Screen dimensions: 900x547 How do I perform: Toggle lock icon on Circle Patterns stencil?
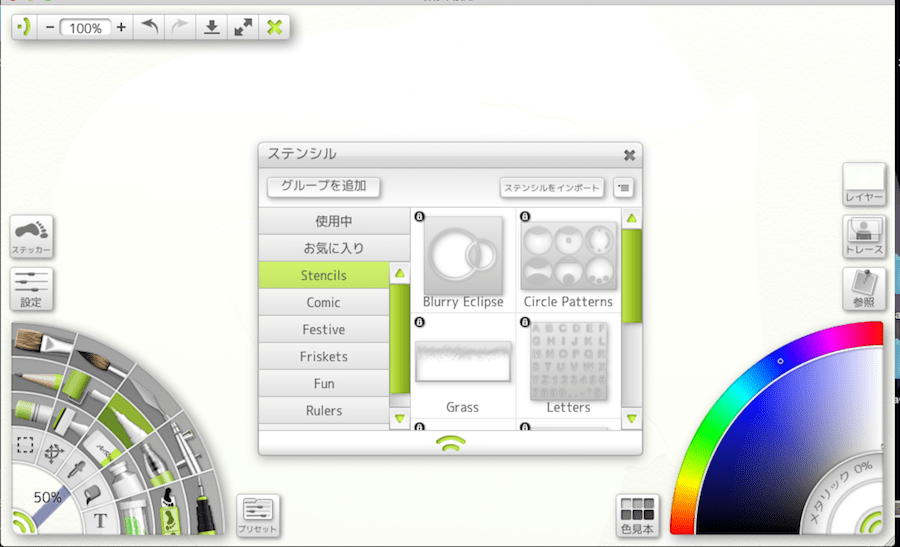[525, 216]
